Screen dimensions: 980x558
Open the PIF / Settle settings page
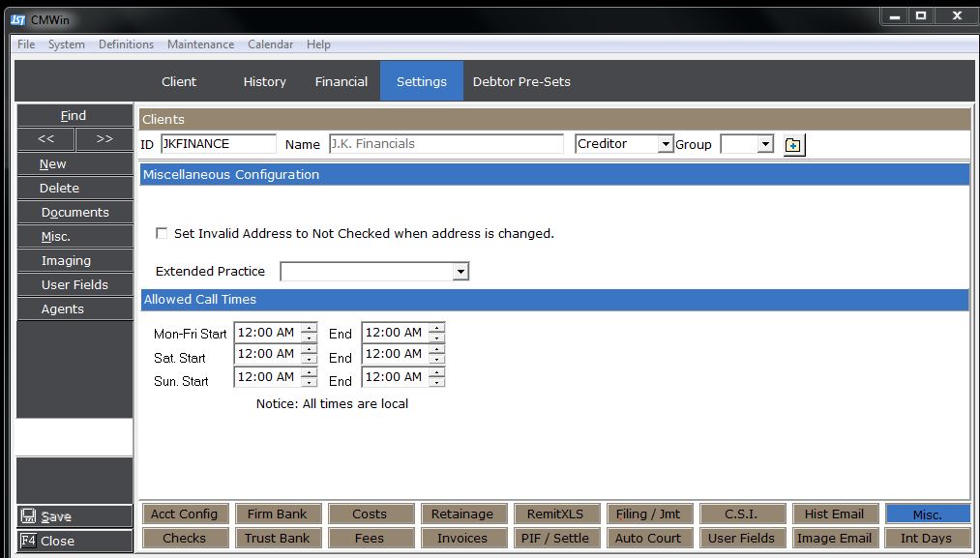click(x=556, y=538)
